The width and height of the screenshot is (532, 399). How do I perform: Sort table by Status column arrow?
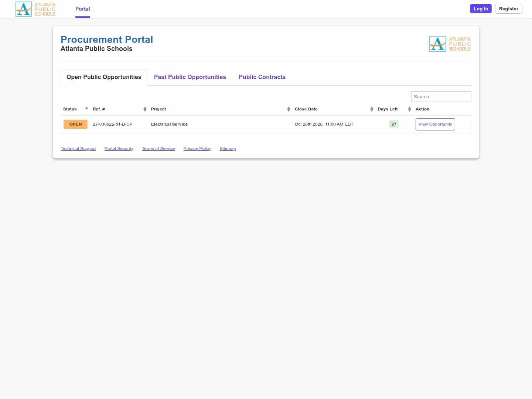86,108
